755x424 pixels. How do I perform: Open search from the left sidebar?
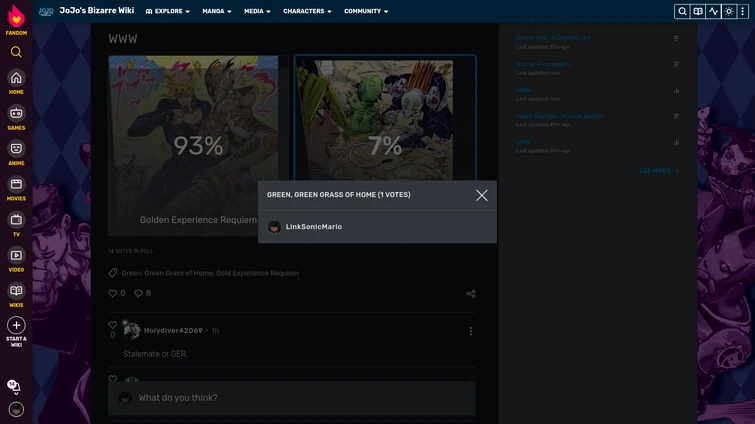tap(16, 52)
